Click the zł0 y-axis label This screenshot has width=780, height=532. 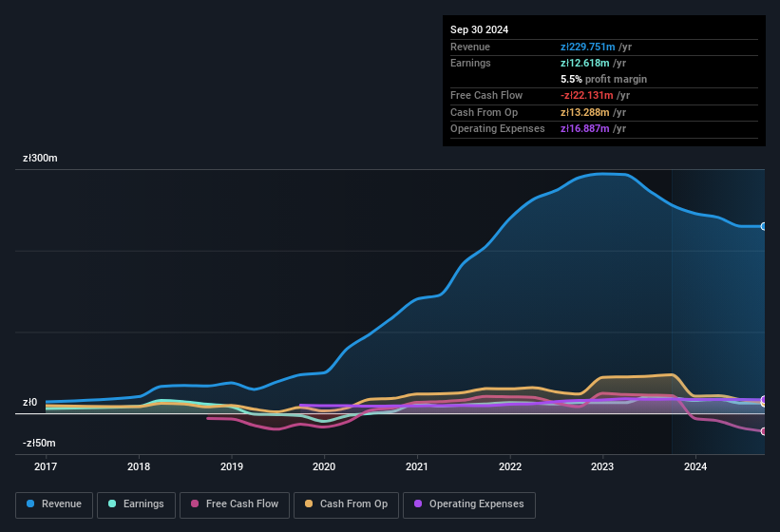[x=29, y=402]
